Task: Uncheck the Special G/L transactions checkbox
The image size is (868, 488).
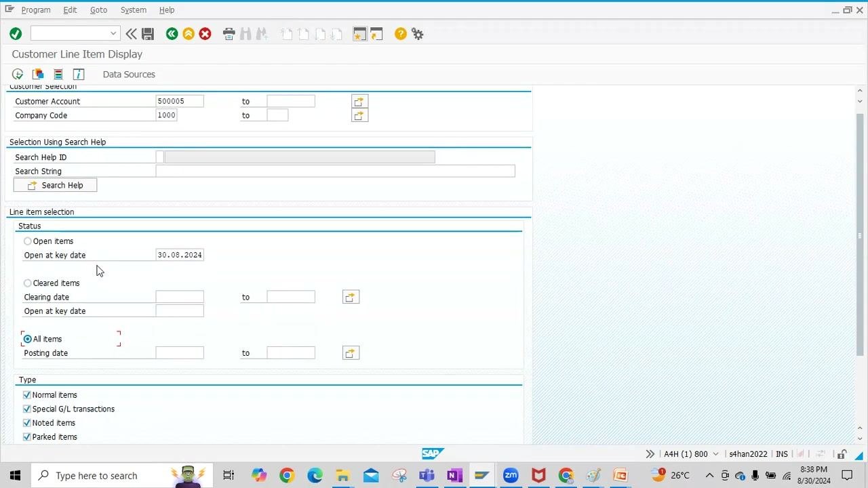Action: (27, 409)
